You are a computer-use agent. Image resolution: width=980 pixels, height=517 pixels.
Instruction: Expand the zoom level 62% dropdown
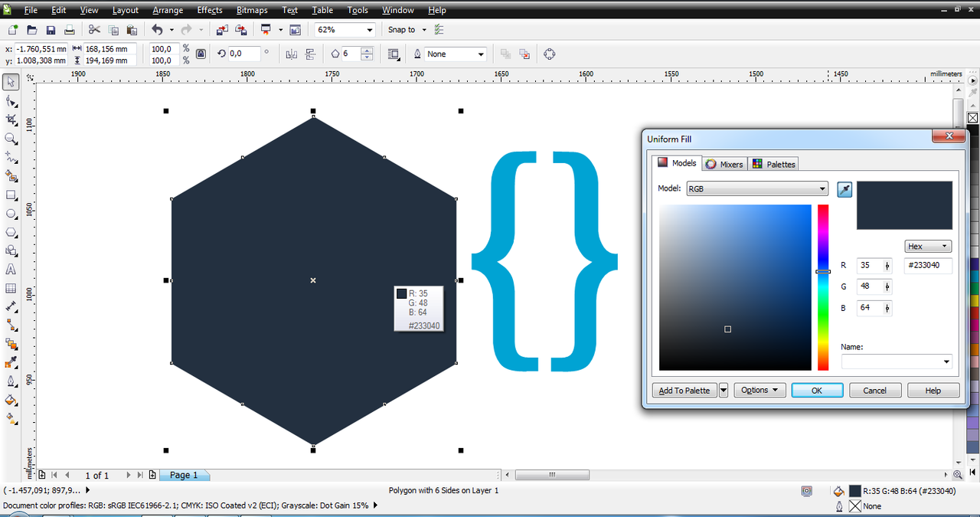pyautogui.click(x=370, y=30)
